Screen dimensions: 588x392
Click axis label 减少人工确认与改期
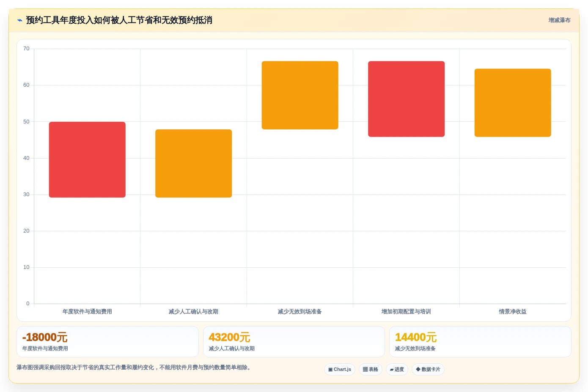[194, 312]
